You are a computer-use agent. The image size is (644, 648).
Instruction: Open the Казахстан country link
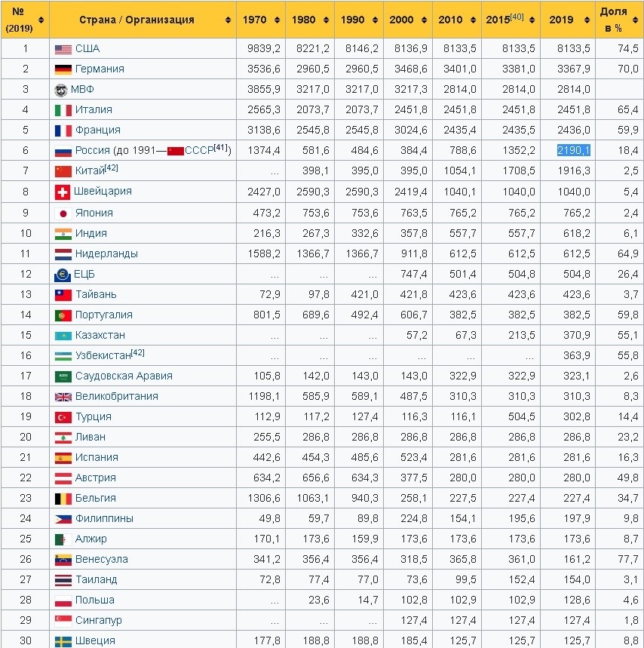100,335
